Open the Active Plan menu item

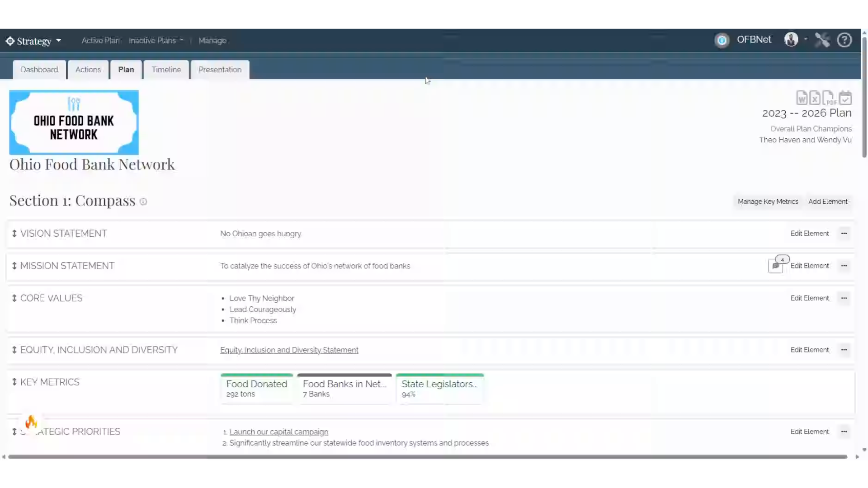[100, 40]
